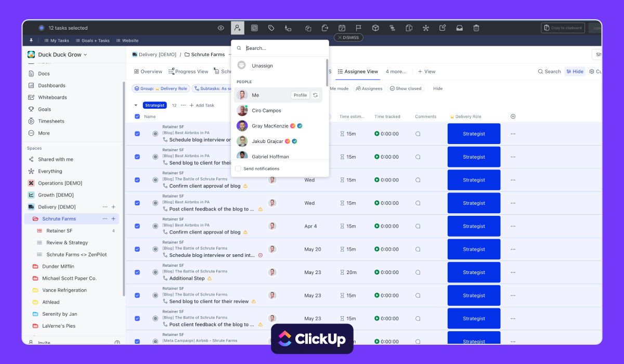The image size is (624, 364).
Task: Archive selected tasks via the inbox icon
Action: pyautogui.click(x=460, y=28)
